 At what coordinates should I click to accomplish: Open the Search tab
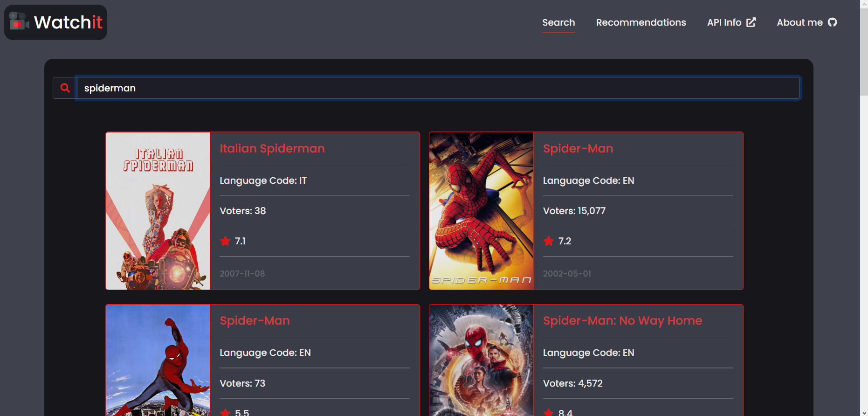point(558,22)
